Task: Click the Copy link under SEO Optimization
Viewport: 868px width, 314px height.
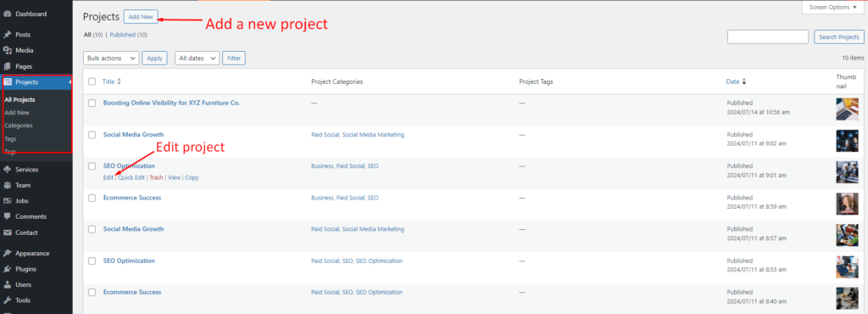Action: point(192,177)
